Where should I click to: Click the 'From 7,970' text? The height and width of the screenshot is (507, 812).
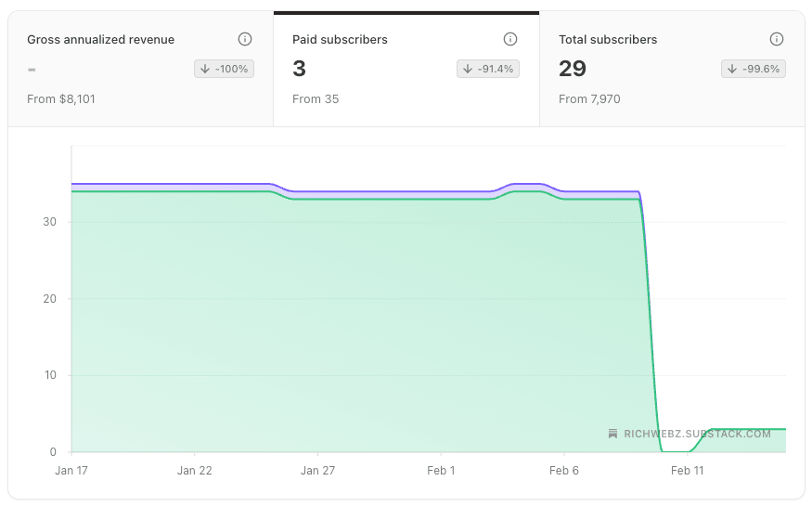coord(589,99)
